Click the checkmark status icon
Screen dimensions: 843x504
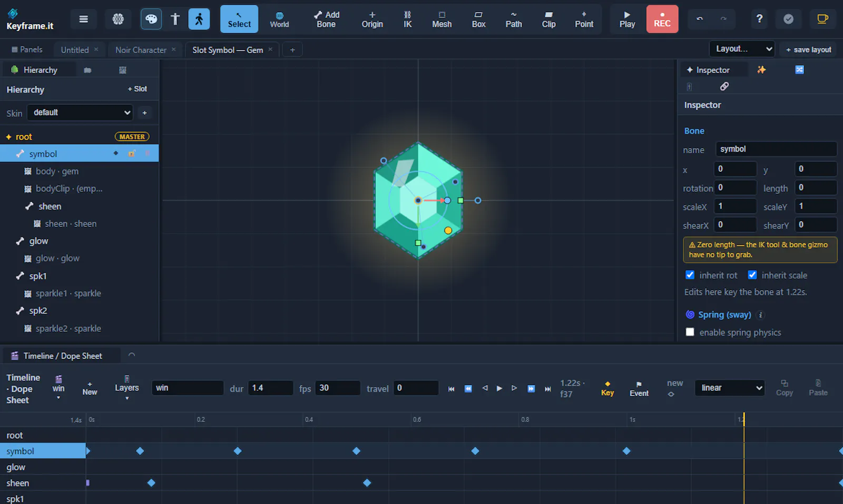coord(788,19)
